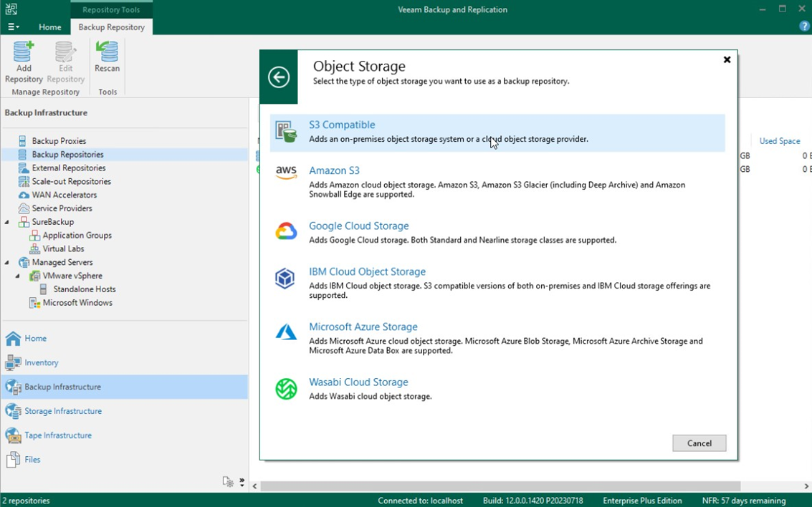Click the Microsoft Windows tree icon
Viewport: 812px width, 507px height.
[34, 303]
